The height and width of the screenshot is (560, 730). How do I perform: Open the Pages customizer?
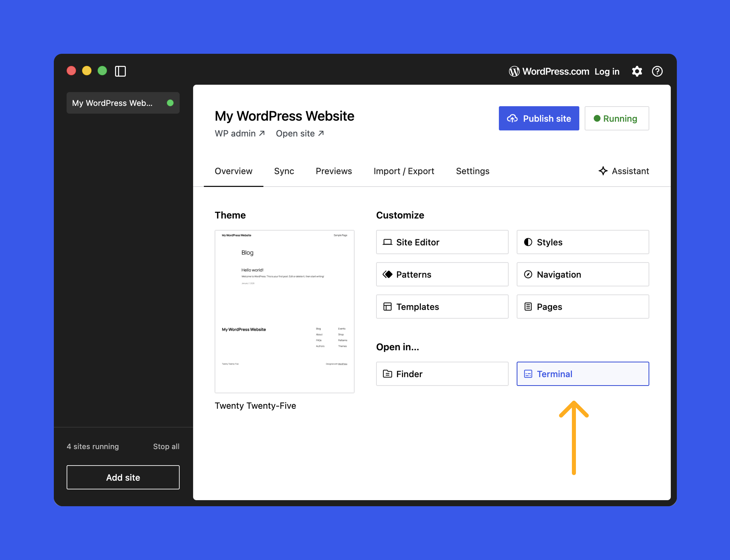point(582,307)
